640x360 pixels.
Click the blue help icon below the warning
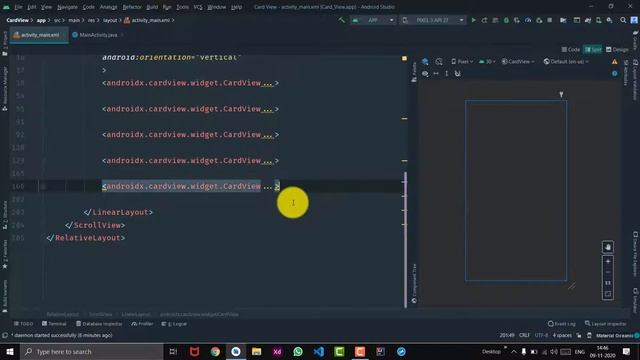[614, 73]
